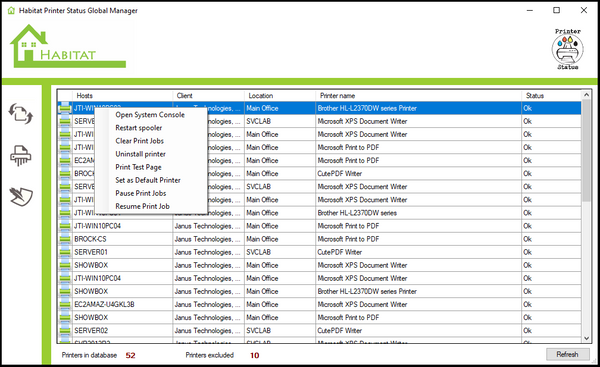Click the printer icon beside JTI-WIN10PC04 Print to PDF row
Image resolution: width=600 pixels, height=367 pixels.
tap(65, 226)
